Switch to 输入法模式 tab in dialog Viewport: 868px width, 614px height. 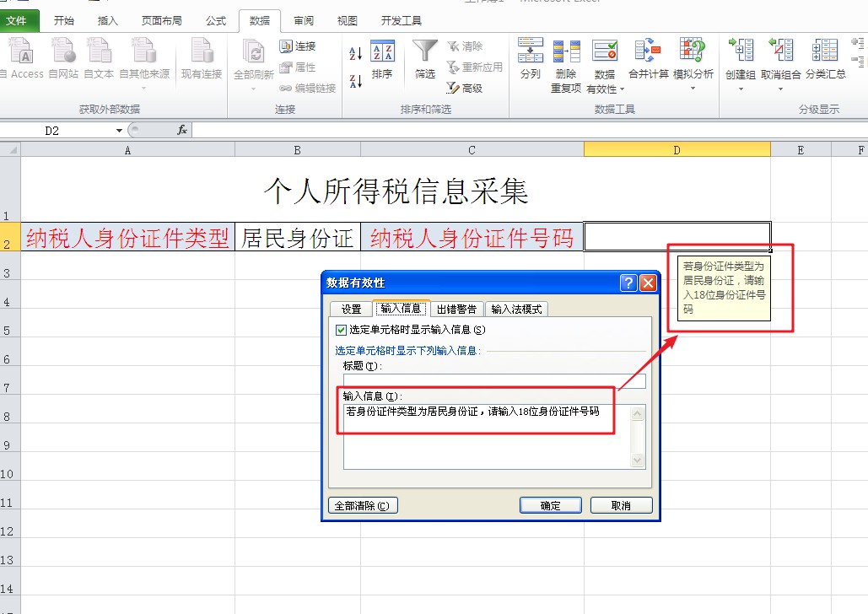tap(516, 309)
